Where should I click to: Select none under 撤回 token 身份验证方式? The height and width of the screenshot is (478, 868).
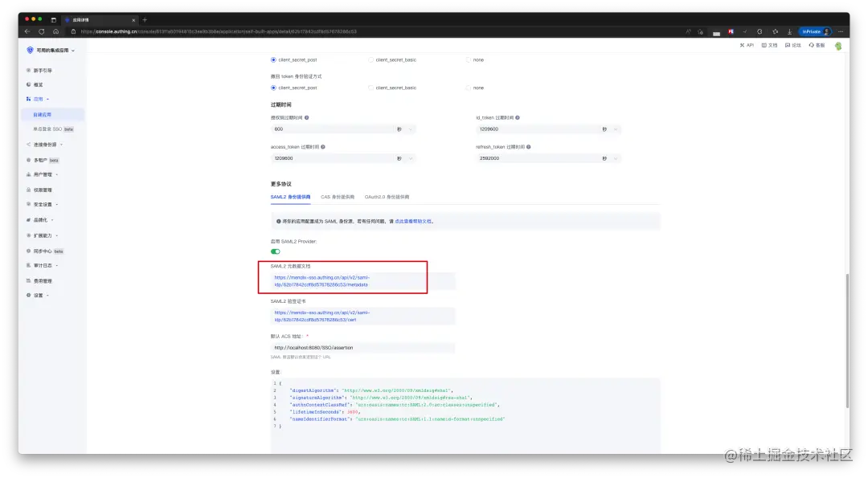coord(469,88)
